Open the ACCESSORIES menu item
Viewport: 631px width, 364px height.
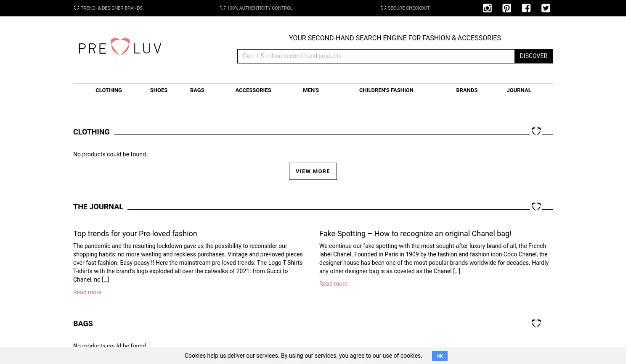click(x=253, y=90)
